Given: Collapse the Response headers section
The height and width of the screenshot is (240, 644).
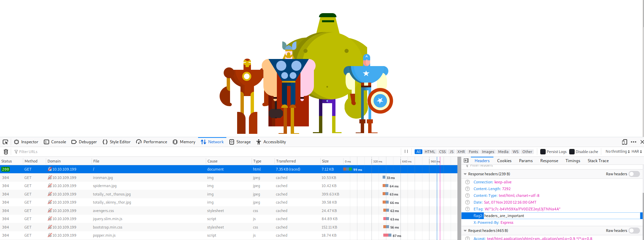Looking at the screenshot, I should click(x=465, y=174).
